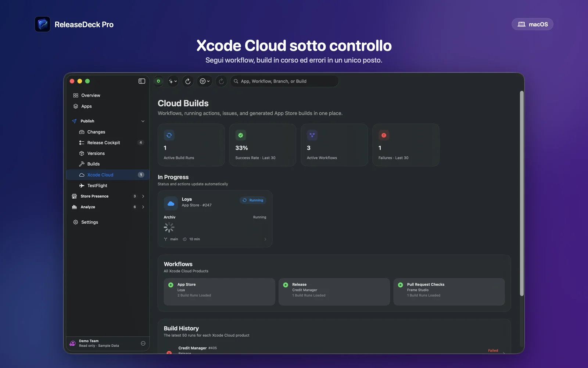Select Xcode Cloud in the sidebar
The width and height of the screenshot is (588, 368).
108,175
